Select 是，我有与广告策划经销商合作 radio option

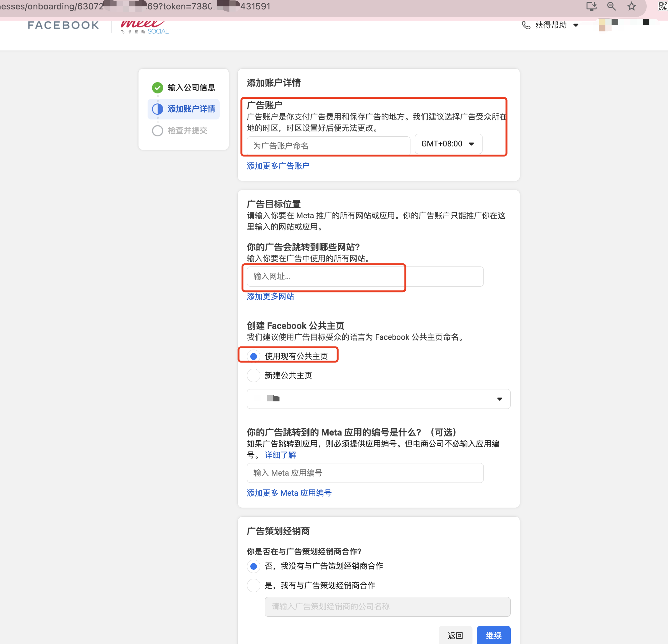point(253,586)
